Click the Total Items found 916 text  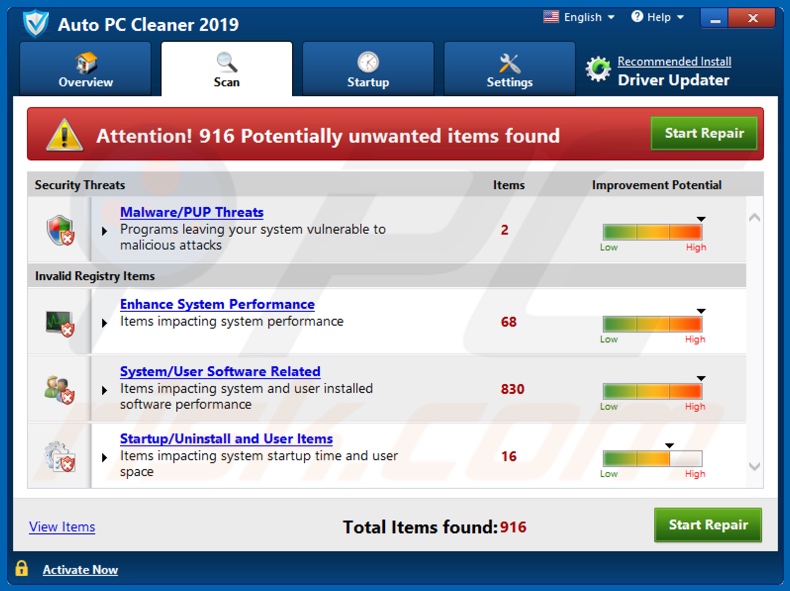coord(434,527)
